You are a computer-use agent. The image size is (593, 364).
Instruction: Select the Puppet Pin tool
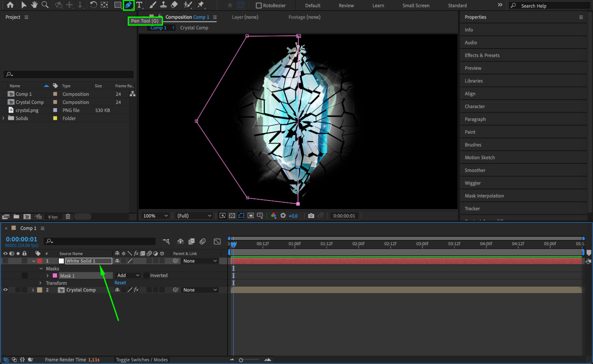click(x=201, y=5)
